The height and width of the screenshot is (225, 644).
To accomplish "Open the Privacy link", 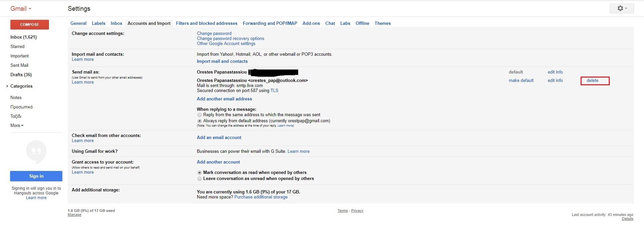I will (x=357, y=211).
